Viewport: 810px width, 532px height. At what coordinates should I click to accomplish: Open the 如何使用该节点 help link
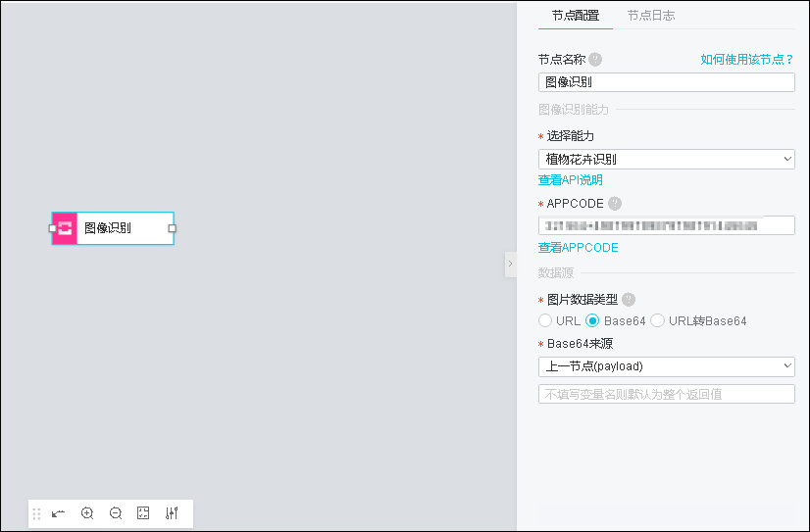(x=747, y=60)
